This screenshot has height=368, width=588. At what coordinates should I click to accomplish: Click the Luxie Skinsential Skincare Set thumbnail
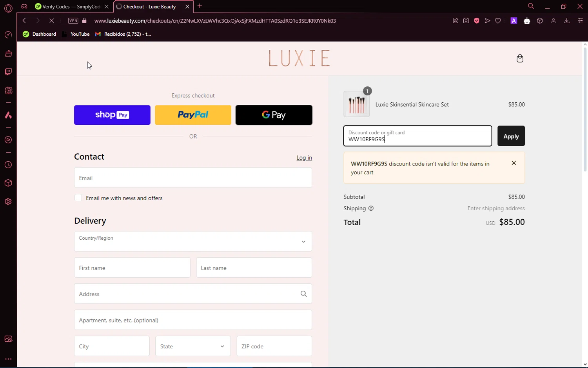(357, 104)
